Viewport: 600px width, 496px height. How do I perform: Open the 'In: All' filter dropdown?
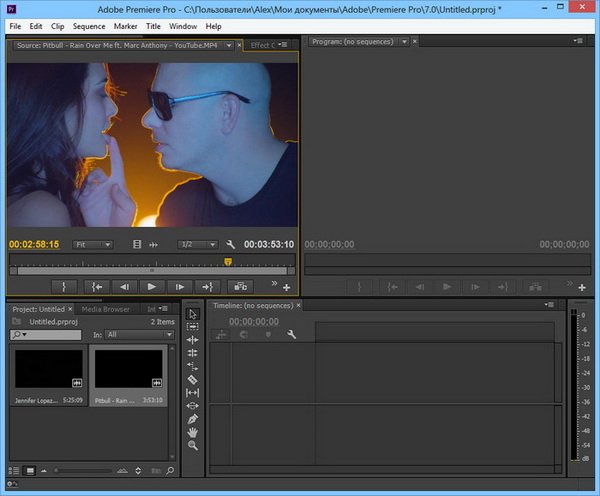tap(139, 335)
